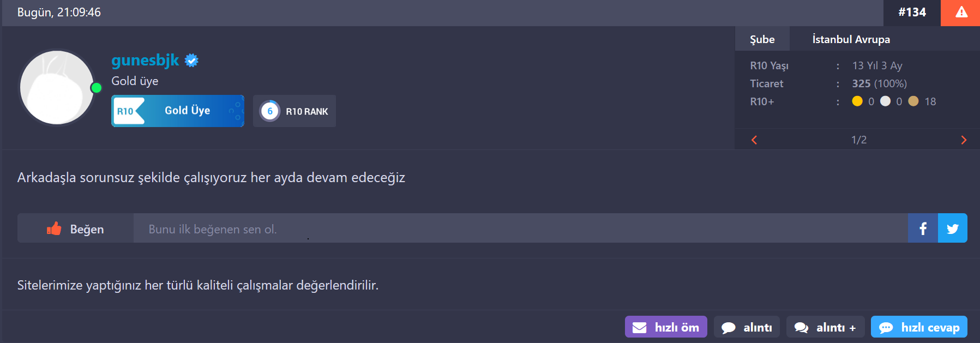Open post permalink #134
This screenshot has width=980, height=343.
tap(912, 12)
